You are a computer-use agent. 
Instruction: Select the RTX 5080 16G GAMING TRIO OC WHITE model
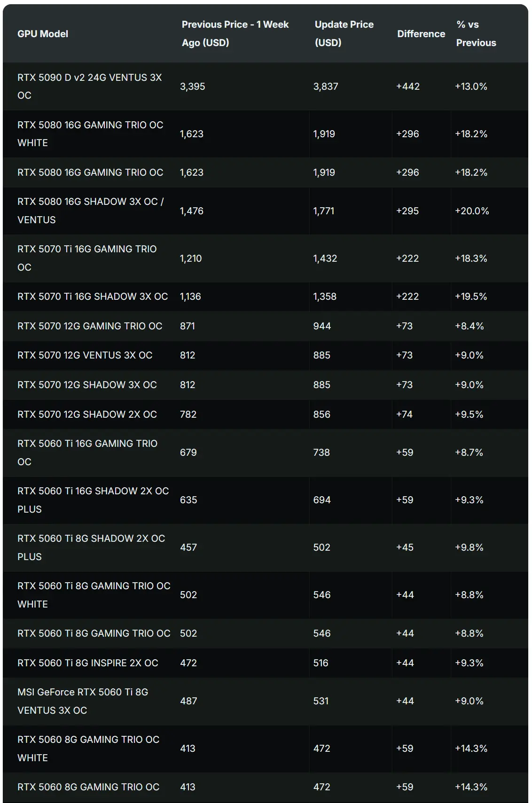90,134
